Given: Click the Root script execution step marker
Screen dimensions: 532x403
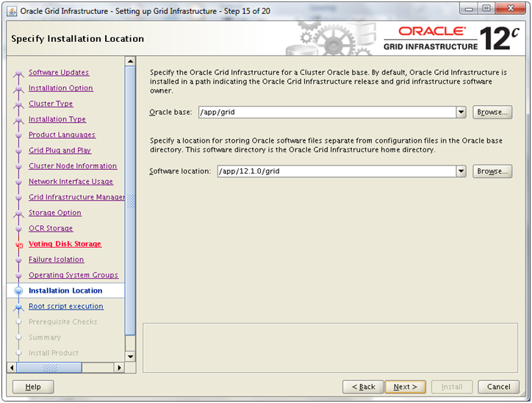Looking at the screenshot, I should click(18, 307).
